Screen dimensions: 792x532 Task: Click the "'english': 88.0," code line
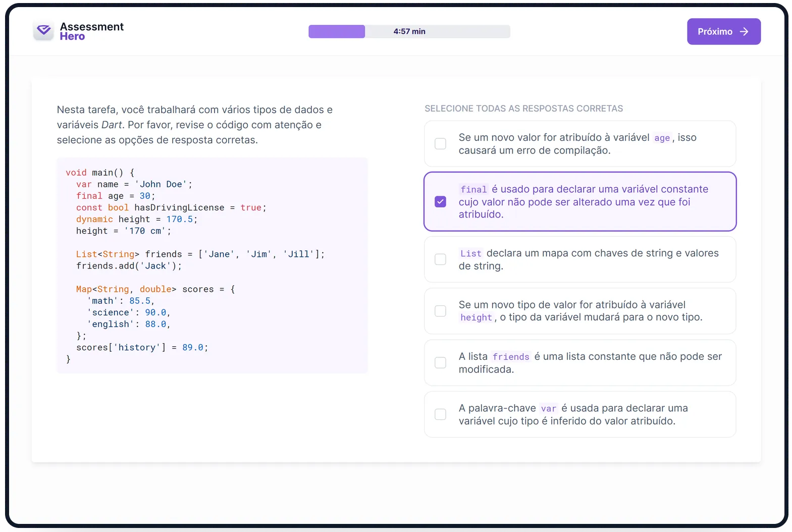point(129,324)
